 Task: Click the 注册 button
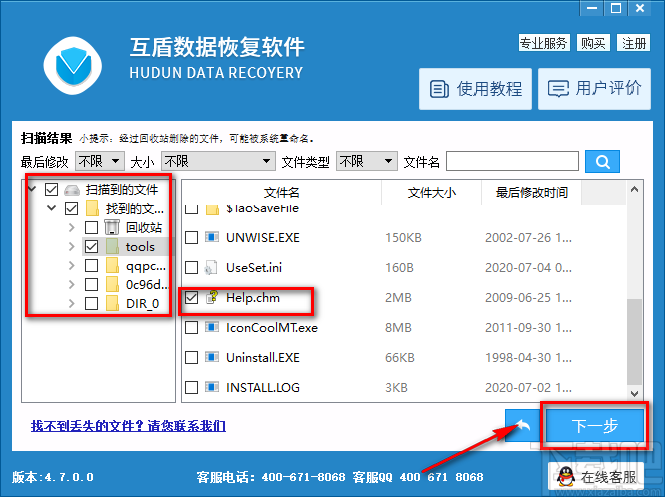(x=634, y=43)
